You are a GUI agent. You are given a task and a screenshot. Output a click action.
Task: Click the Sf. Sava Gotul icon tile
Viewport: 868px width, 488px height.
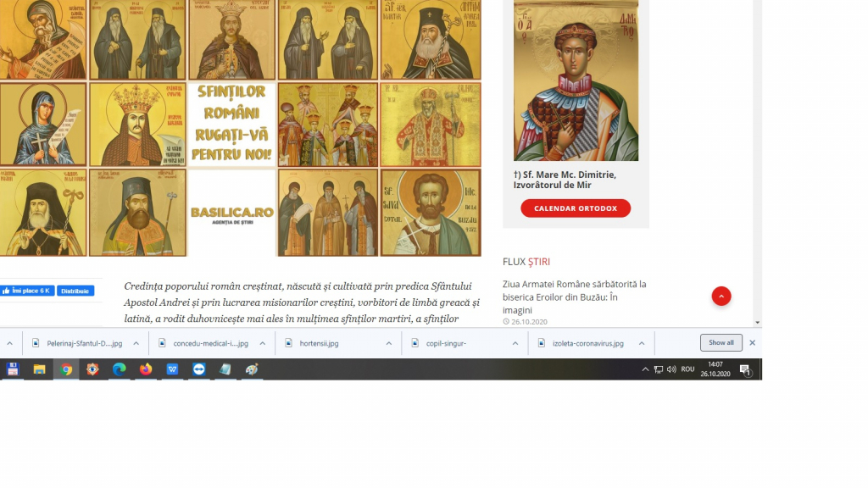click(431, 213)
